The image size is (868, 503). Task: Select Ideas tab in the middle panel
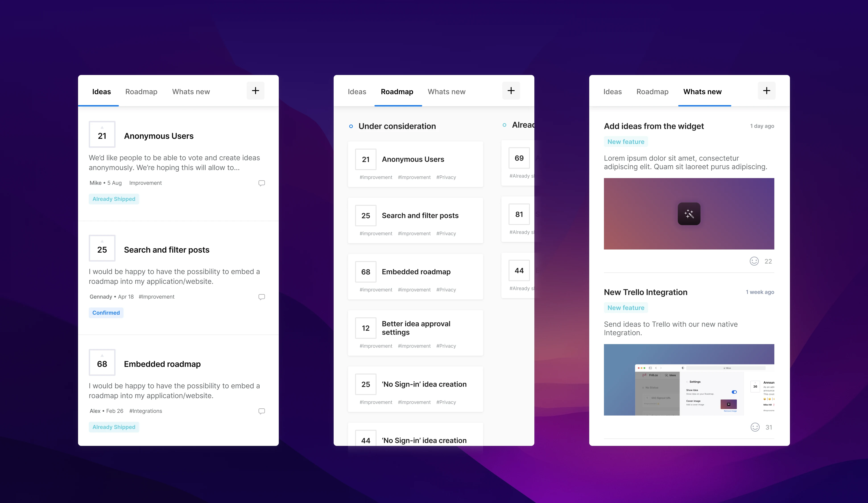point(357,92)
